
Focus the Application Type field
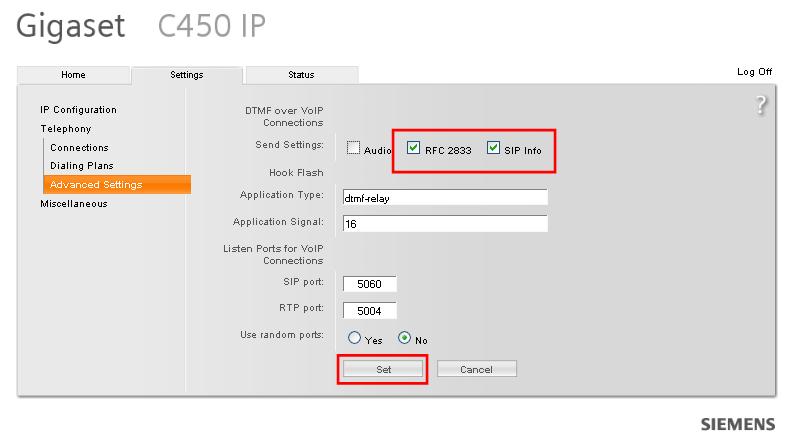click(445, 197)
